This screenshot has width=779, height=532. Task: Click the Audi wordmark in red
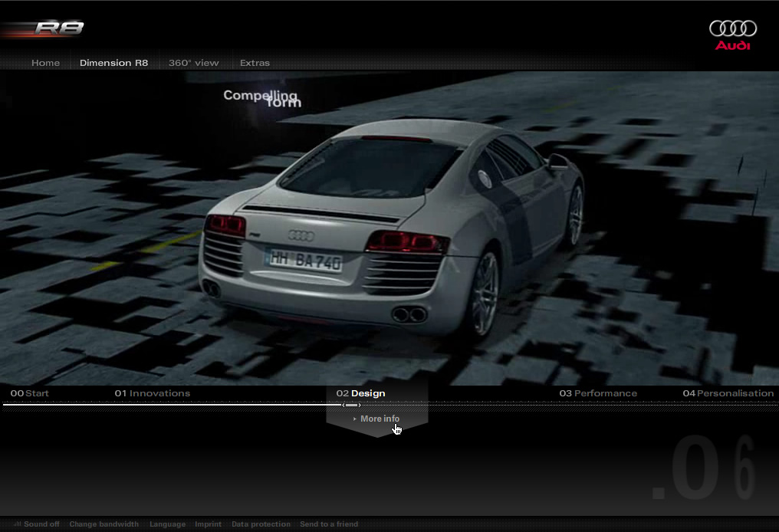point(733,46)
